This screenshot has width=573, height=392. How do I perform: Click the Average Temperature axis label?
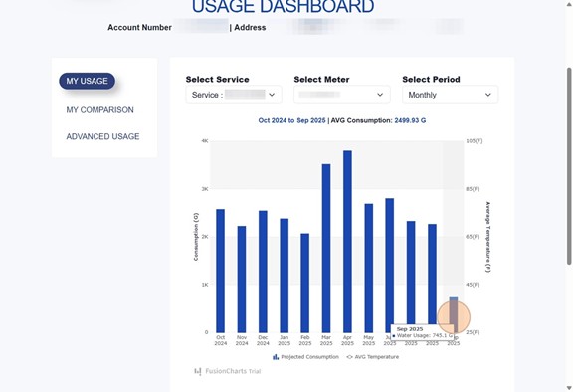[x=487, y=237]
